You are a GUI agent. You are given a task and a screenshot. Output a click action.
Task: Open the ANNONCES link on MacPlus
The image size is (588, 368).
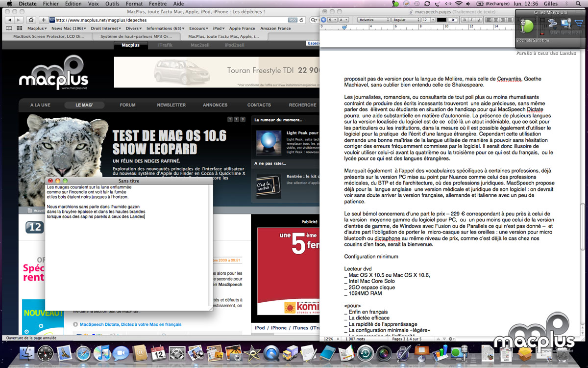pyautogui.click(x=215, y=105)
